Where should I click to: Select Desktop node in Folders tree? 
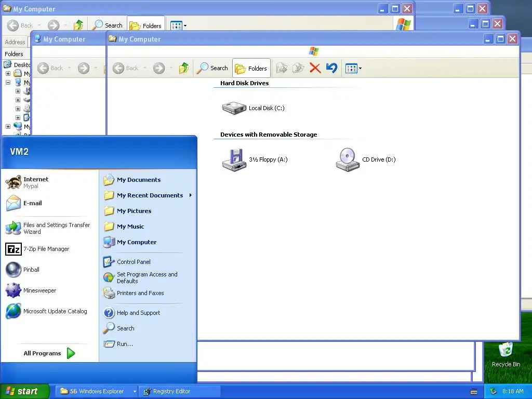(x=17, y=64)
